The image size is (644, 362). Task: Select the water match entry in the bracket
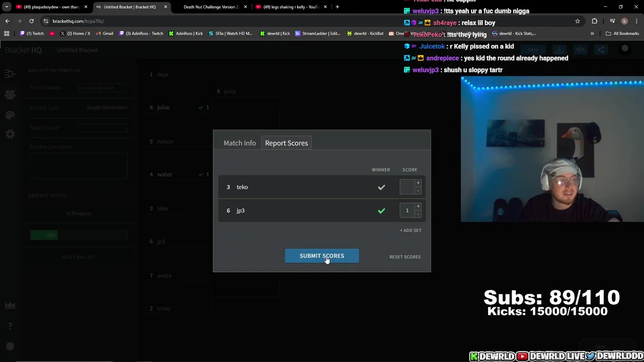coord(179,174)
